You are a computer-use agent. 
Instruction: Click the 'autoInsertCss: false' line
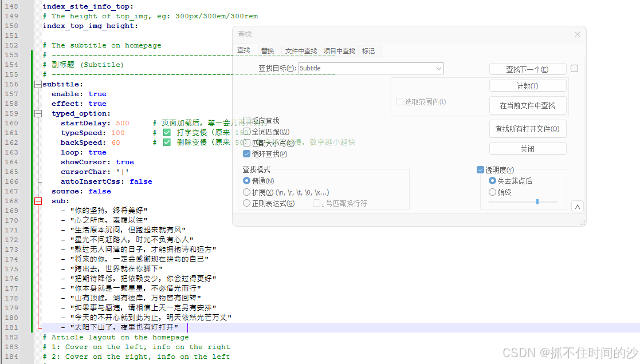[107, 181]
